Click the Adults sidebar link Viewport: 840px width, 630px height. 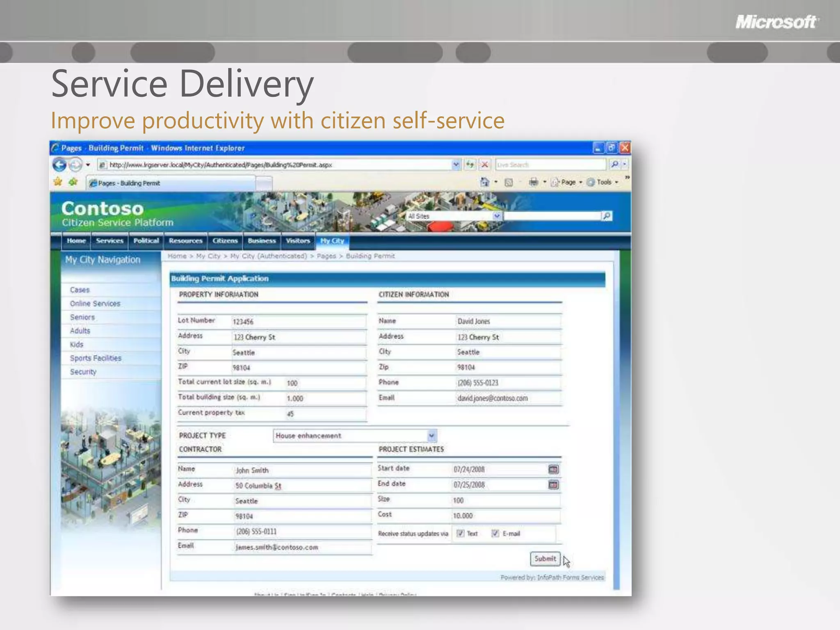[80, 331]
